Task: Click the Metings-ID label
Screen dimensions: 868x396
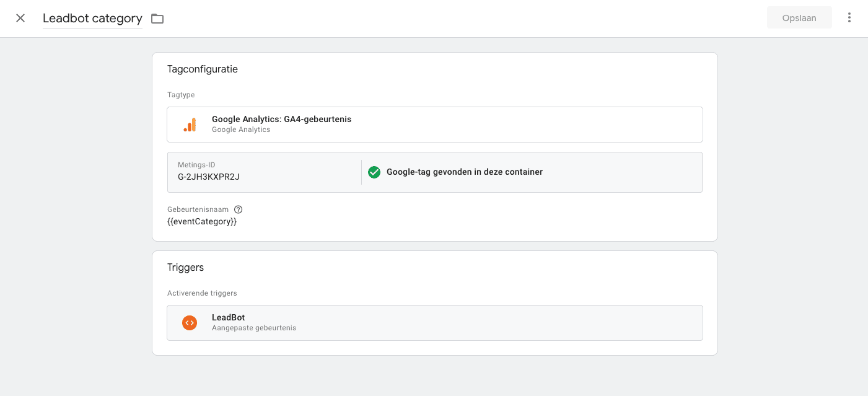Action: (196, 165)
